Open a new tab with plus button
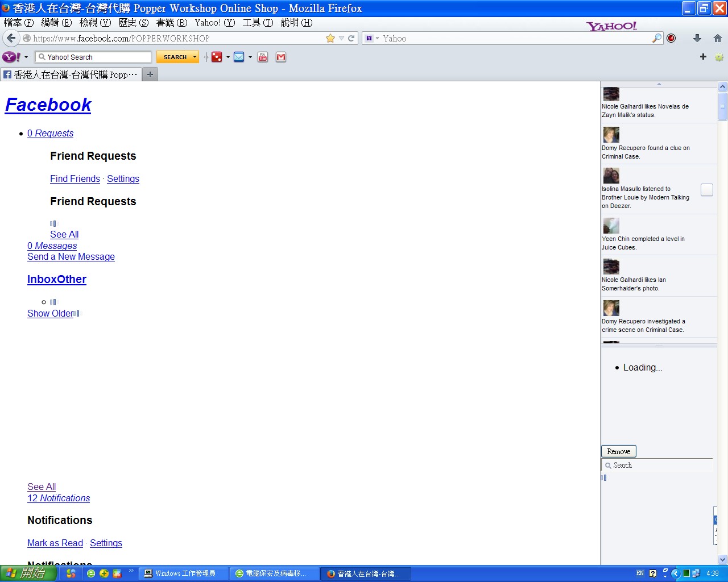The image size is (728, 582). point(150,74)
